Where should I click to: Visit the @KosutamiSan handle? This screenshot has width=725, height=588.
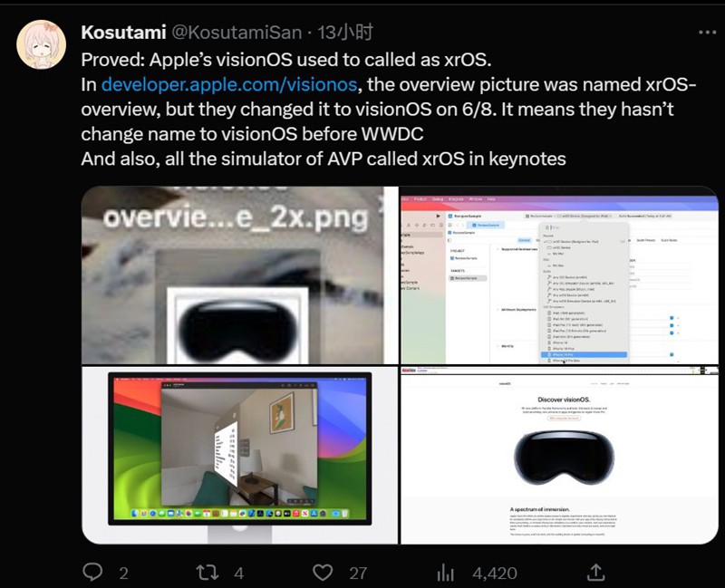point(237,33)
